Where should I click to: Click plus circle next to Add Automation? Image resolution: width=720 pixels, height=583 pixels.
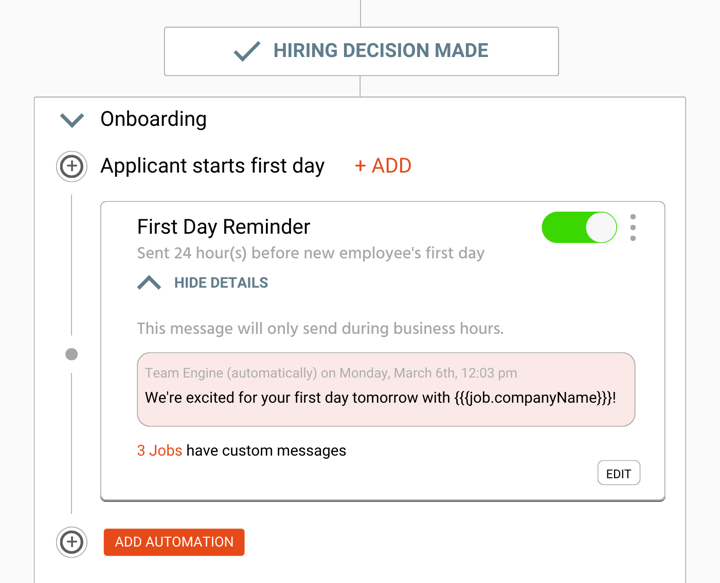72,542
